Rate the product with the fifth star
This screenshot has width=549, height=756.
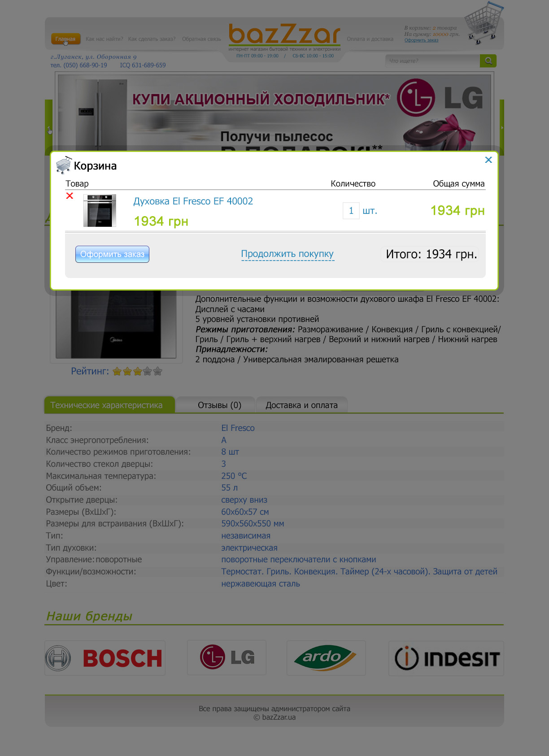click(157, 371)
